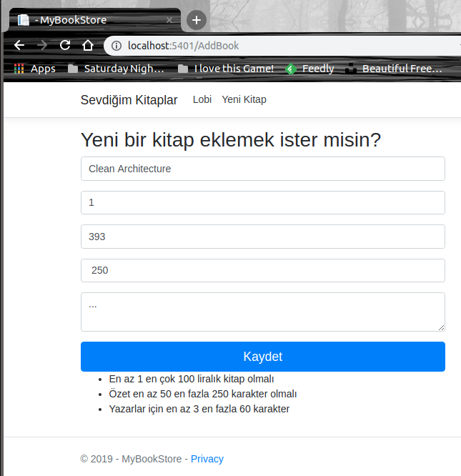Open the Apps bookmarks shortcut
Viewport: 461px width, 476px height.
pos(34,69)
